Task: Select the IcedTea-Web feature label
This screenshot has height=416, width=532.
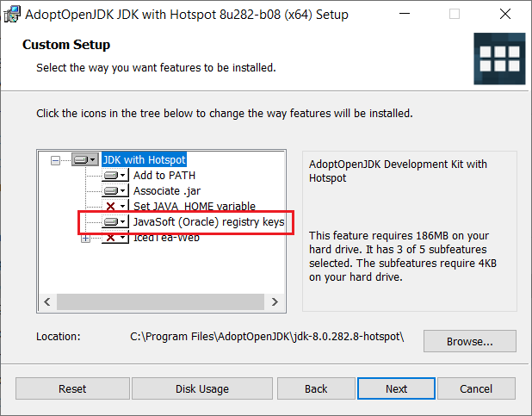Action: [166, 238]
